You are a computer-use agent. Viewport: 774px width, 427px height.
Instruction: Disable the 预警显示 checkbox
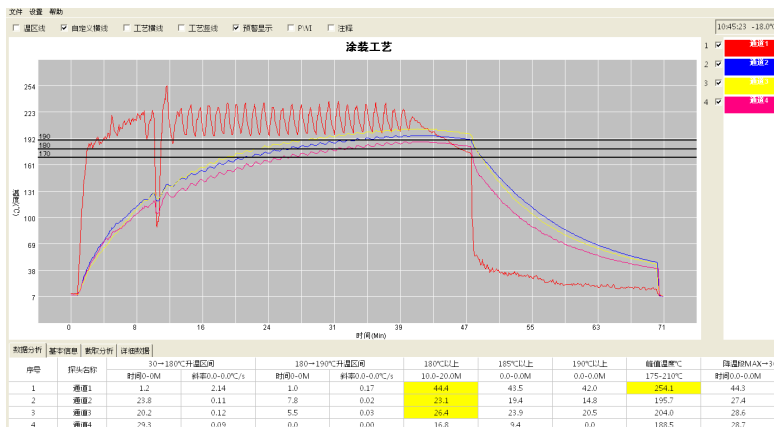point(237,28)
